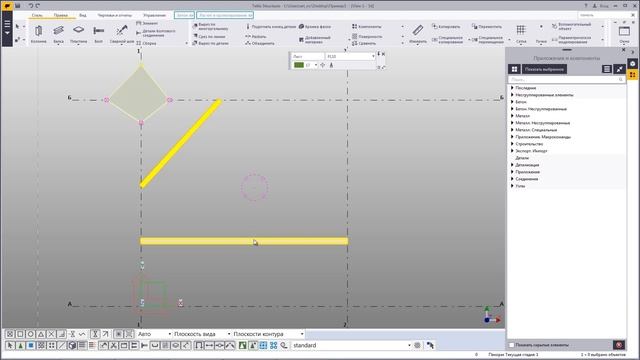Click the Save disk icon in title bar
Screen dimensions: 640x360
click(x=18, y=6)
